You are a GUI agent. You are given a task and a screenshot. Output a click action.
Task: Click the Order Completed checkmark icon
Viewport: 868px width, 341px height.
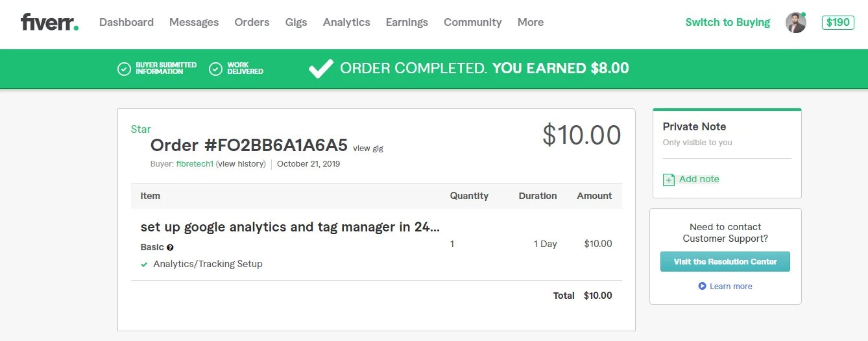click(x=320, y=69)
